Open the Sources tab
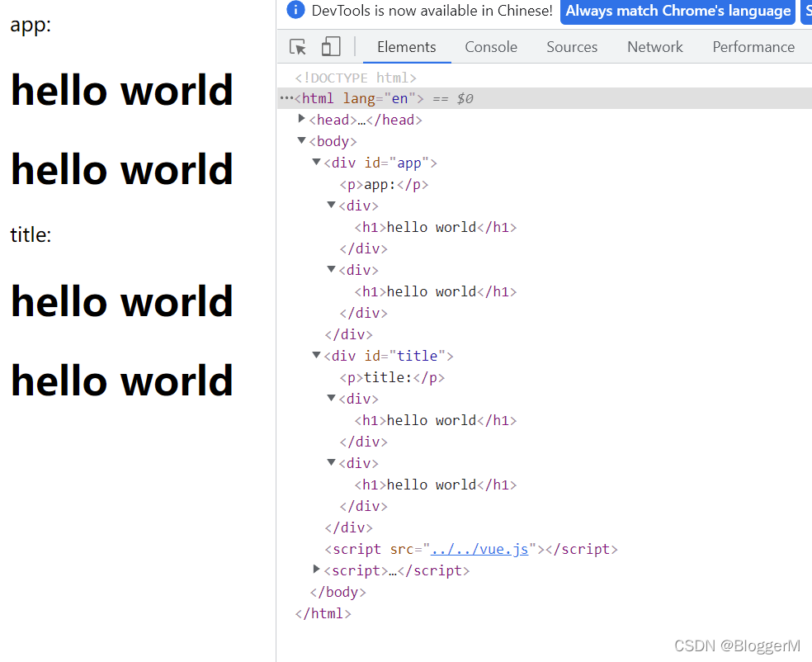The width and height of the screenshot is (812, 662). click(572, 47)
